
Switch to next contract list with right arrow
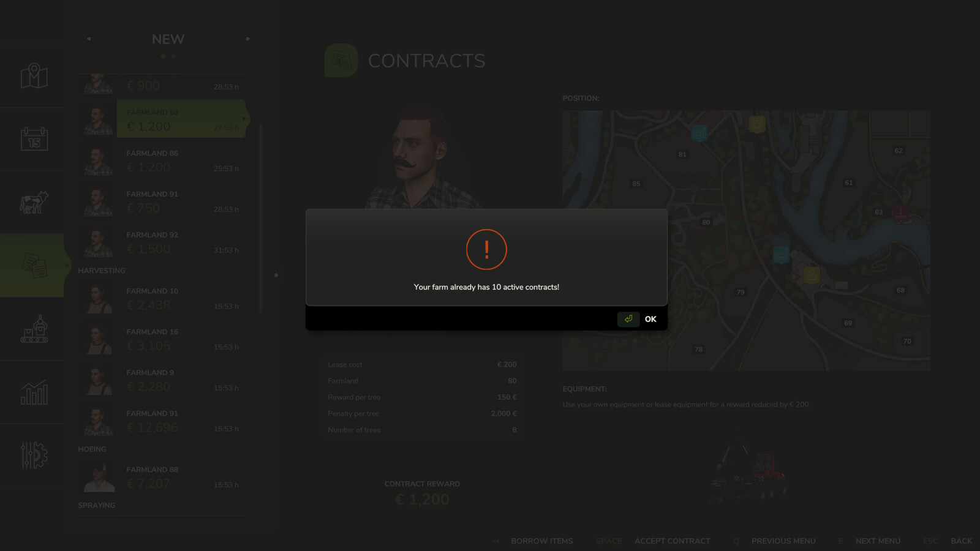[x=248, y=39]
